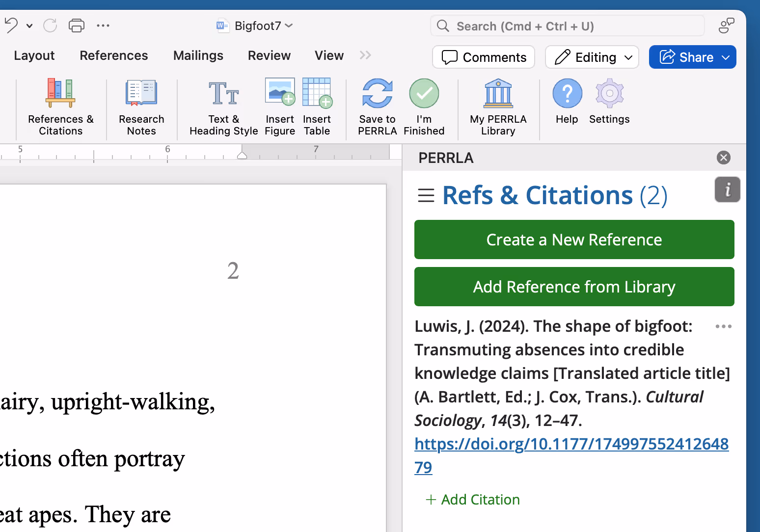Close the PERRLA side panel
Image resolution: width=760 pixels, height=532 pixels.
(724, 158)
